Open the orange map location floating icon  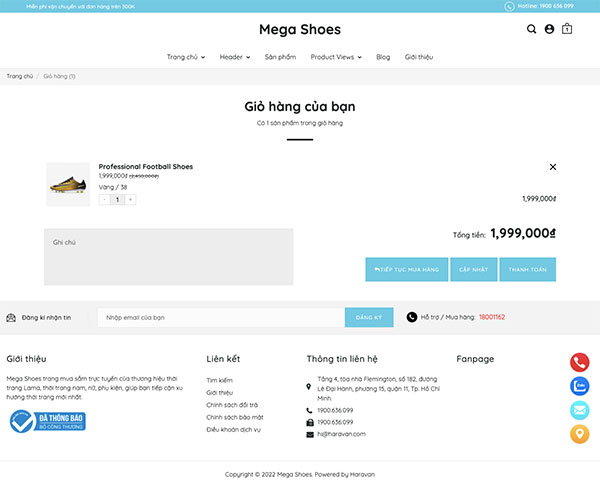click(x=579, y=434)
